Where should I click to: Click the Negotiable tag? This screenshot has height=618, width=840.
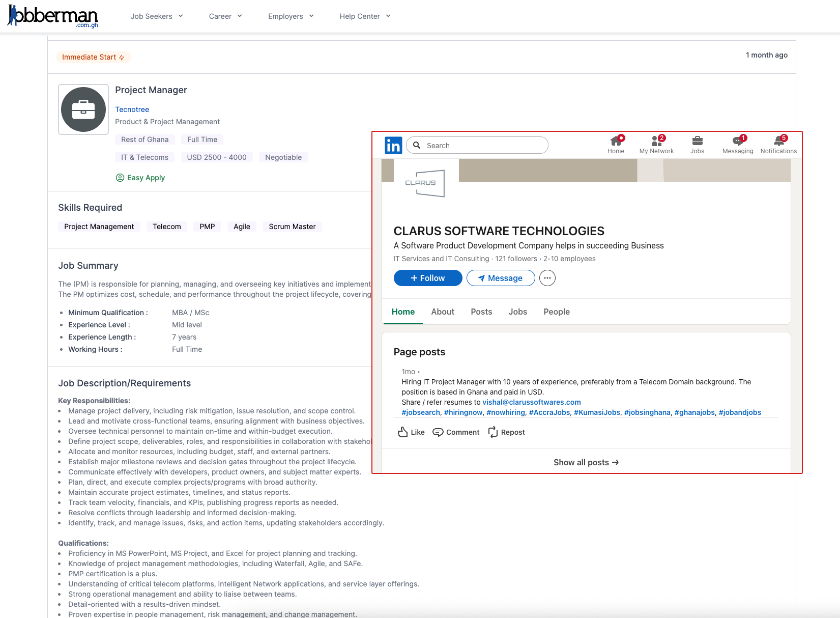click(x=283, y=157)
